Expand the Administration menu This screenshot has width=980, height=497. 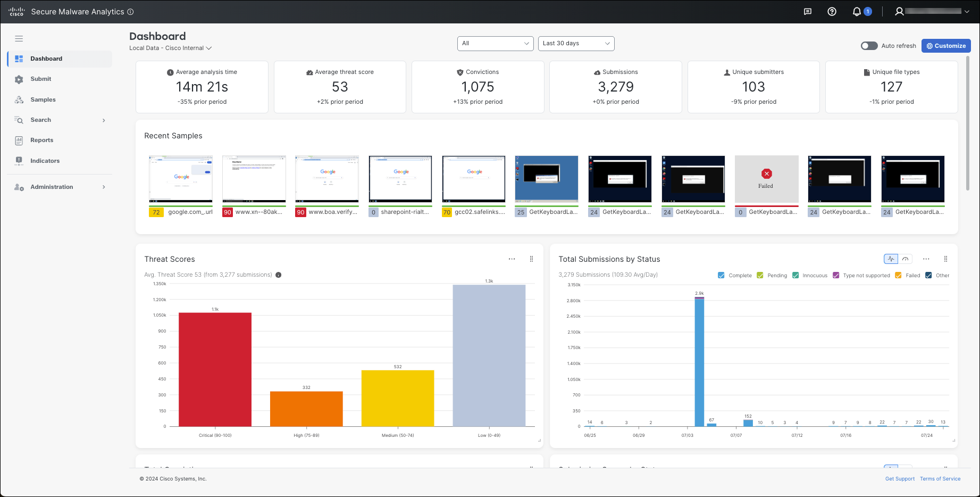pyautogui.click(x=51, y=187)
